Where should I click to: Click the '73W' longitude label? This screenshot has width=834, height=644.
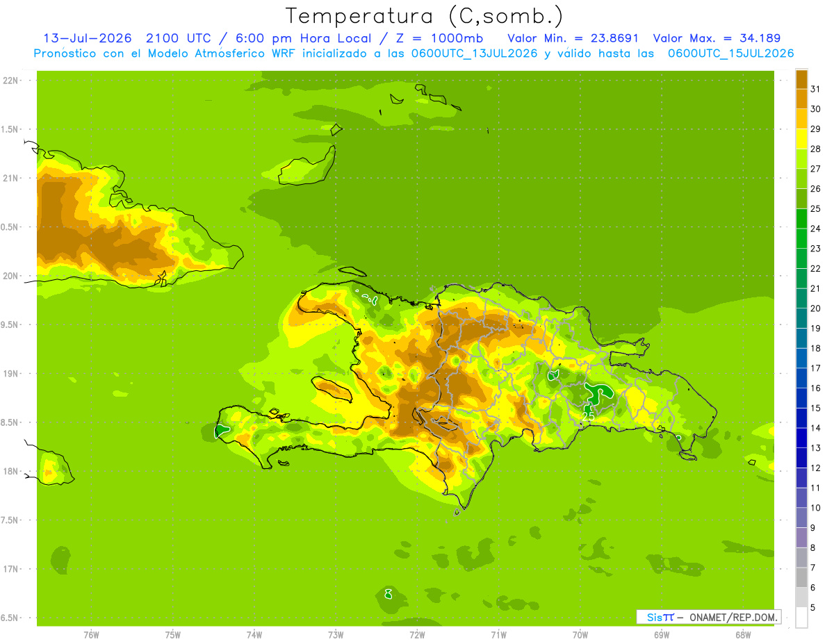point(336,634)
